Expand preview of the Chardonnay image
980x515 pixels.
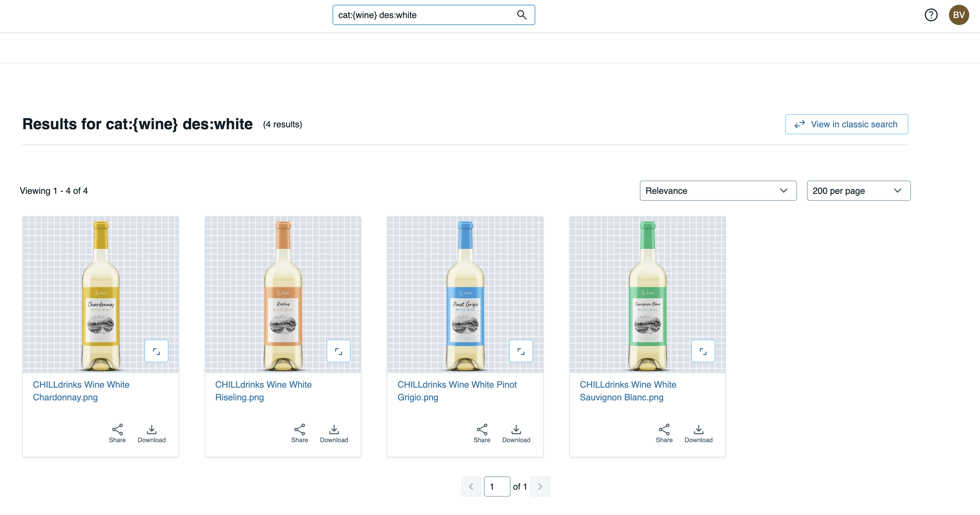(156, 351)
